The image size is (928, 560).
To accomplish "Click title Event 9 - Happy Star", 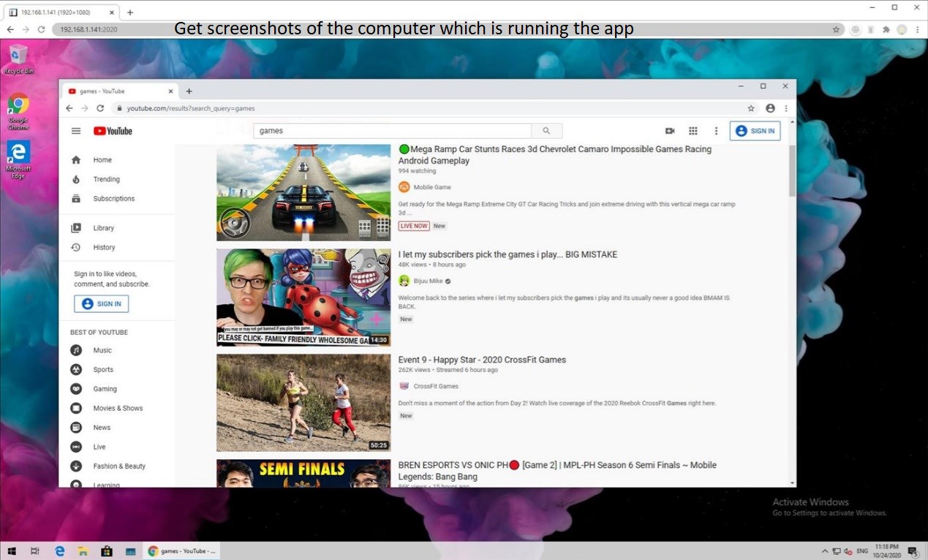I will [x=482, y=360].
